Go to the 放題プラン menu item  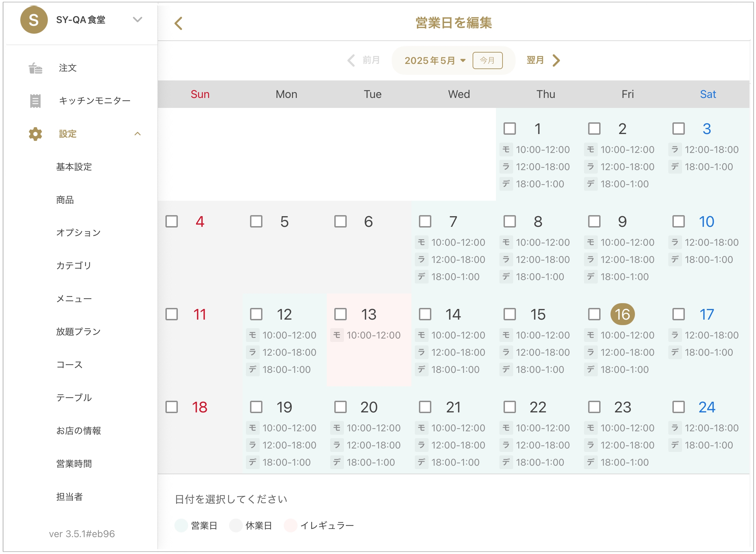[78, 332]
